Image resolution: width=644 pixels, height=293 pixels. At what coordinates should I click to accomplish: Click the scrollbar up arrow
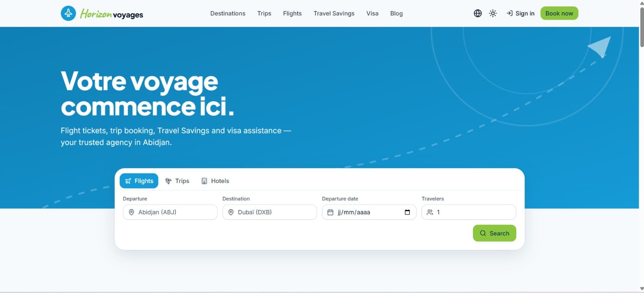coord(642,3)
